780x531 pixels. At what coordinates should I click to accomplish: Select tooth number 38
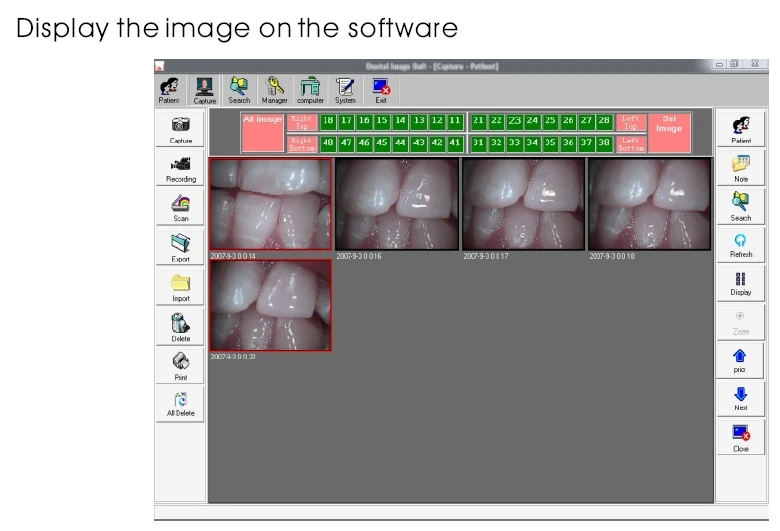pos(604,143)
